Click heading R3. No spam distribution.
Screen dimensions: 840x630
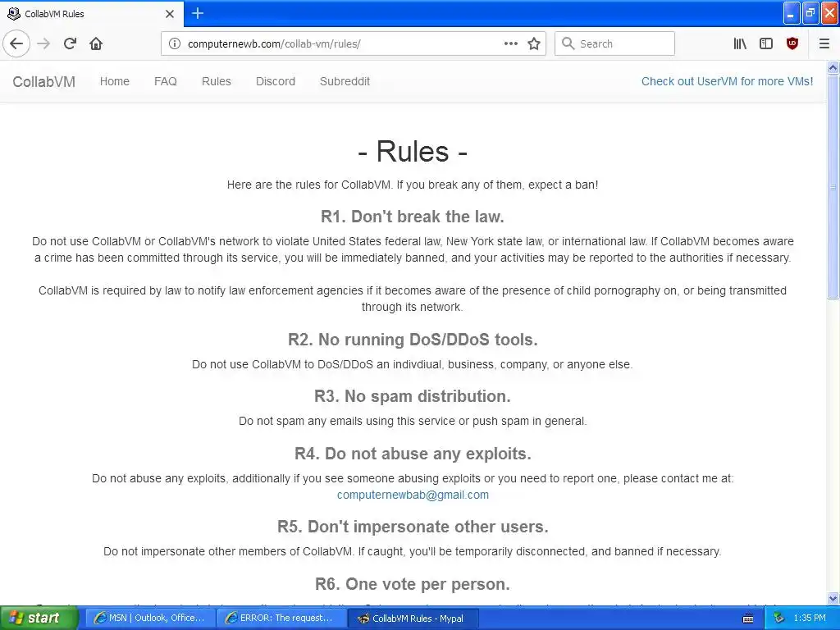[x=413, y=396]
